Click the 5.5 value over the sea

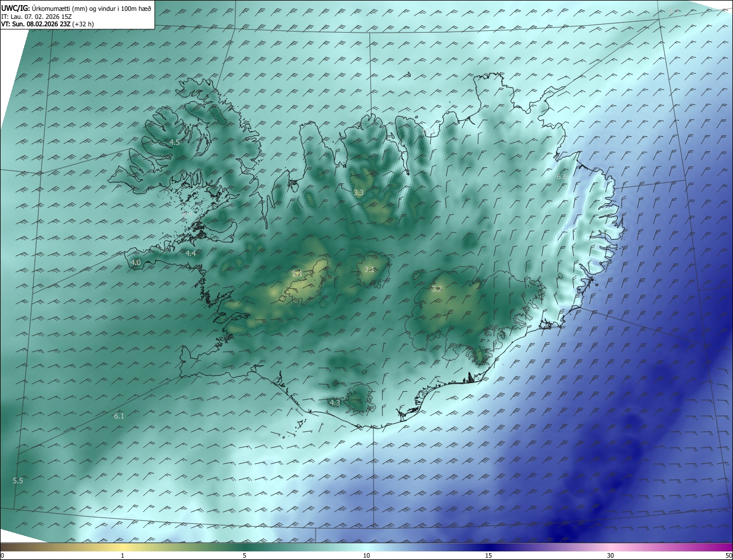pos(18,481)
